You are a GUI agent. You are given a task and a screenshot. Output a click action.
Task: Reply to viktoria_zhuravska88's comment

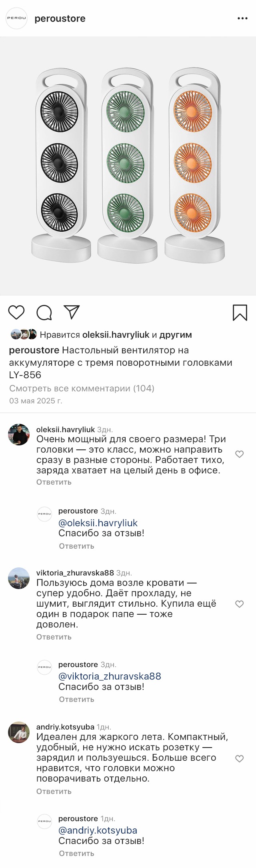[54, 637]
